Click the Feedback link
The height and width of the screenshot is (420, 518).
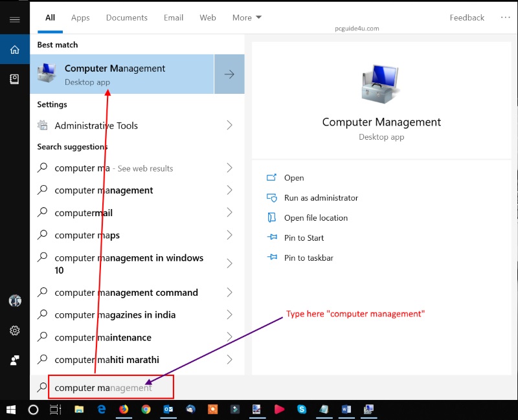point(467,17)
